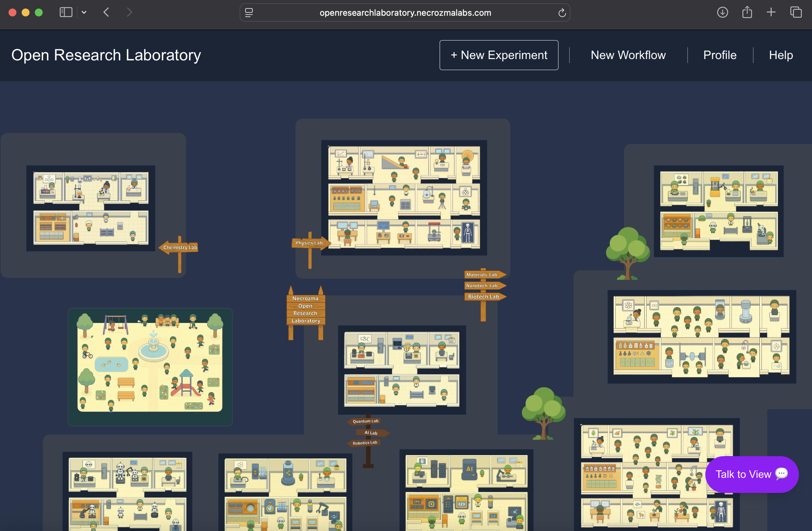This screenshot has height=531, width=812.
Task: Click the Quantum Lab sign arrow
Action: (x=364, y=421)
